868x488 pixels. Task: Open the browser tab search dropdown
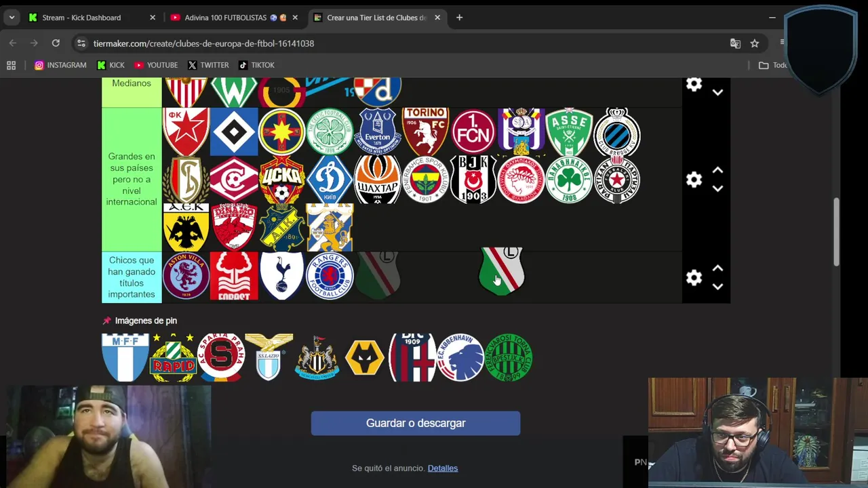(12, 18)
